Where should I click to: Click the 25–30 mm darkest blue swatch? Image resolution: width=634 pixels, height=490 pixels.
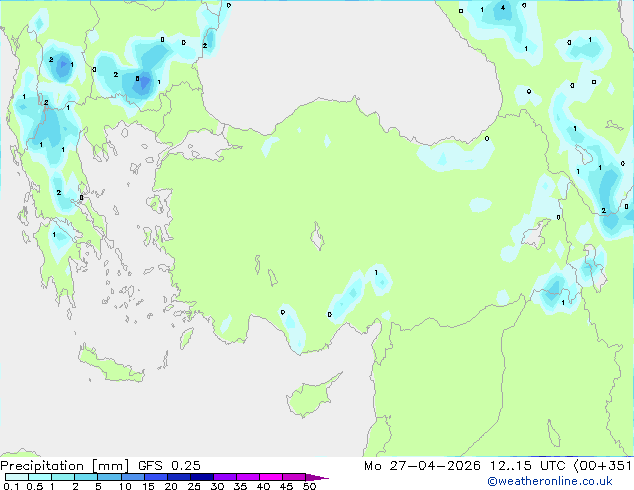[202, 477]
